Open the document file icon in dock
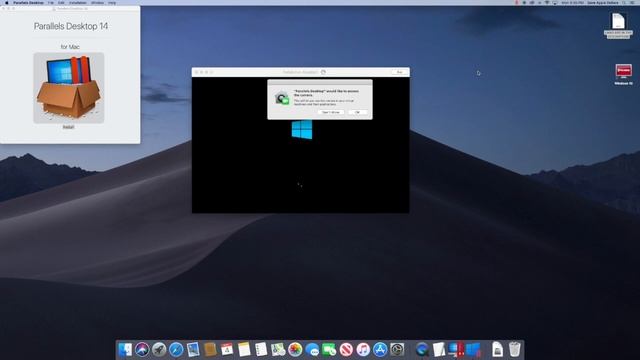Viewport: 640px width, 360px height. [x=498, y=350]
